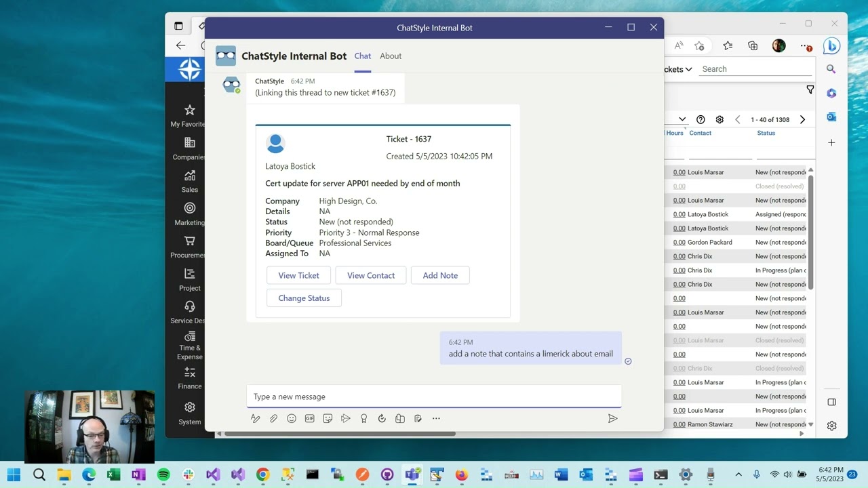Open Edge sidebar settings gear at bottom
Image resolution: width=868 pixels, height=488 pixels.
click(x=831, y=426)
